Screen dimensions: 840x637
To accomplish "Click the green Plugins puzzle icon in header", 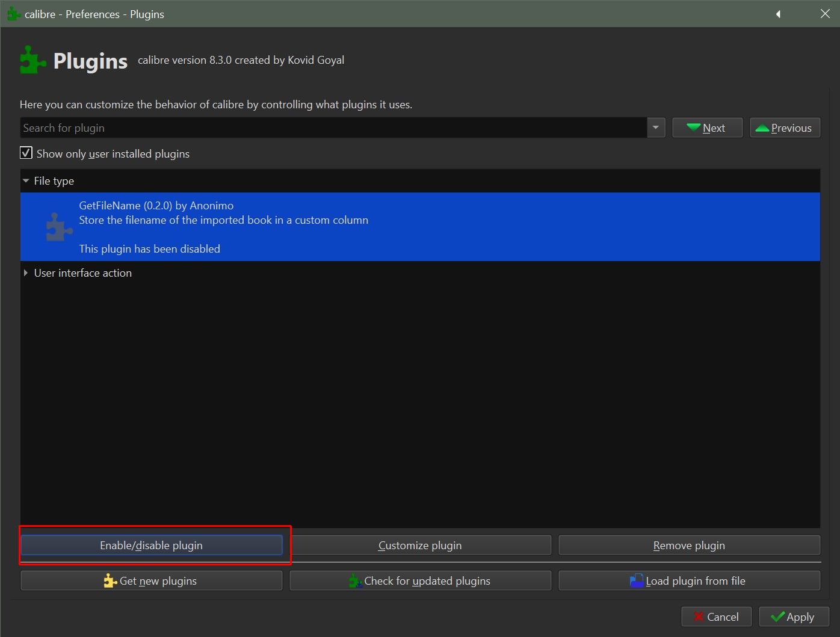I will coord(33,60).
